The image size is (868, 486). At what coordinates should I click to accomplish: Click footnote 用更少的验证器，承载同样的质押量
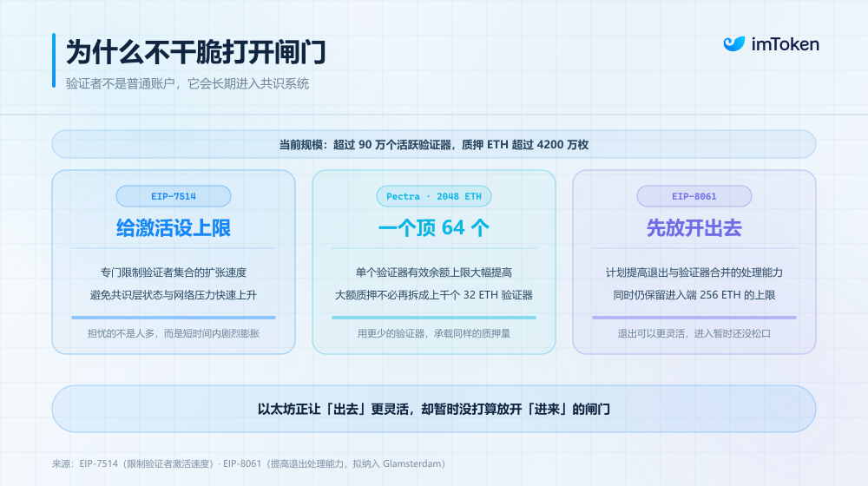tap(433, 333)
